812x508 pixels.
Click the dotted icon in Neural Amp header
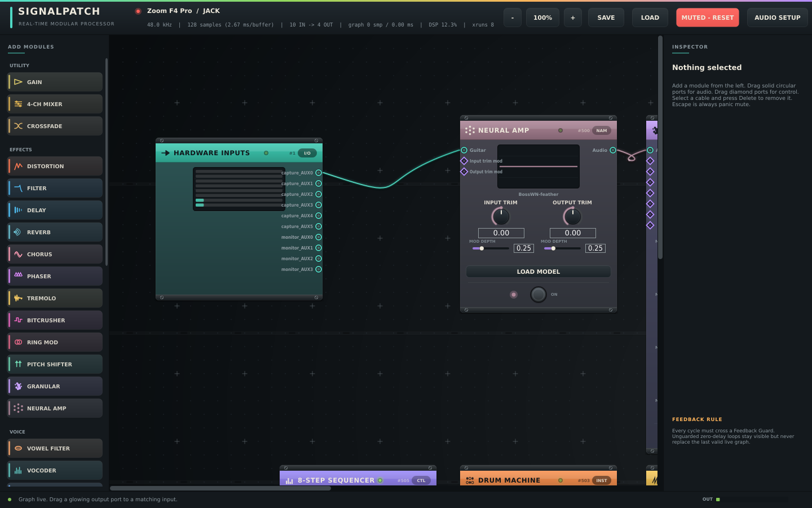pos(470,130)
